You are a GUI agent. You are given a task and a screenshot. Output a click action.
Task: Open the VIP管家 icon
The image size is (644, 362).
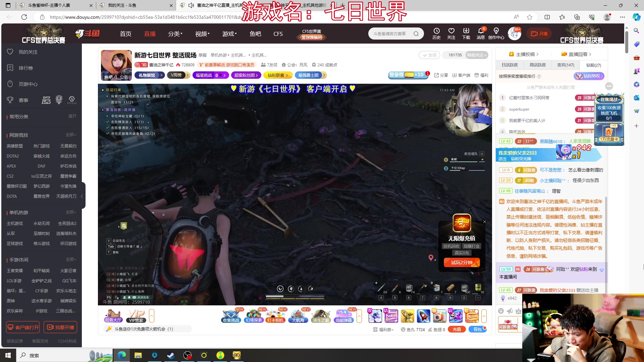point(136,316)
